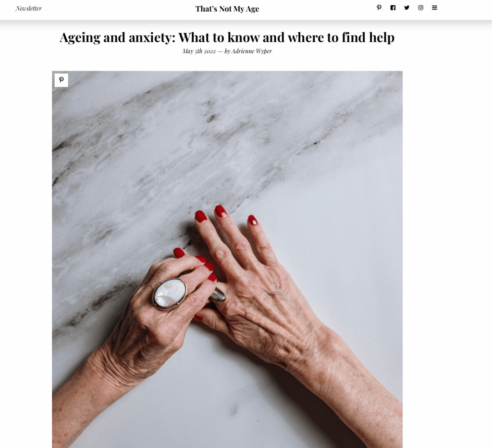Open the Pinterest profile icon in header
Screen dimensions: 492x448
[x=379, y=8]
